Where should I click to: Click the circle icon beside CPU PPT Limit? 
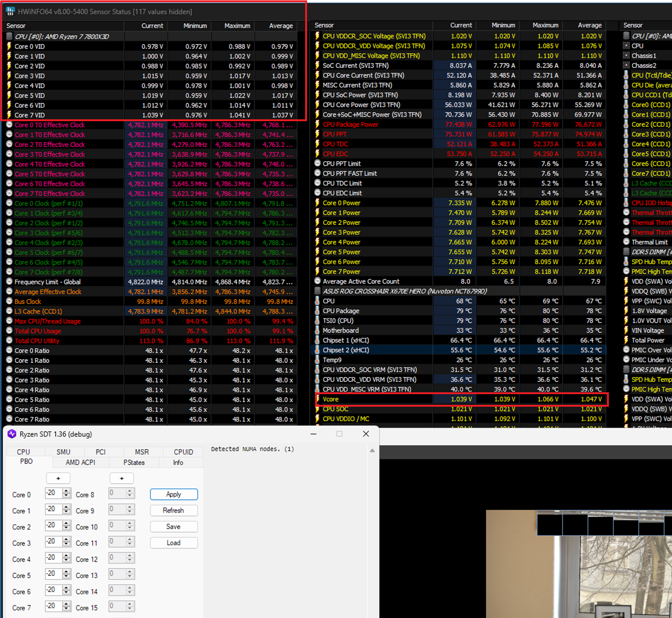pyautogui.click(x=317, y=163)
